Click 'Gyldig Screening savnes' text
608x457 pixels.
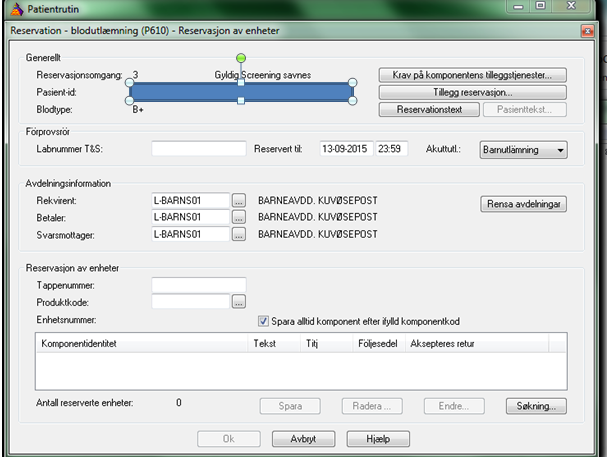263,75
